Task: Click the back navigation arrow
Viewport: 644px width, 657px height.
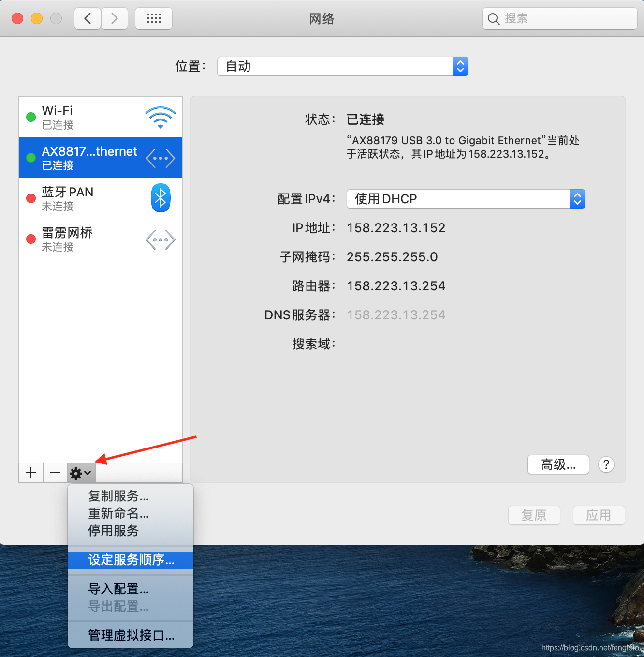Action: pyautogui.click(x=87, y=18)
